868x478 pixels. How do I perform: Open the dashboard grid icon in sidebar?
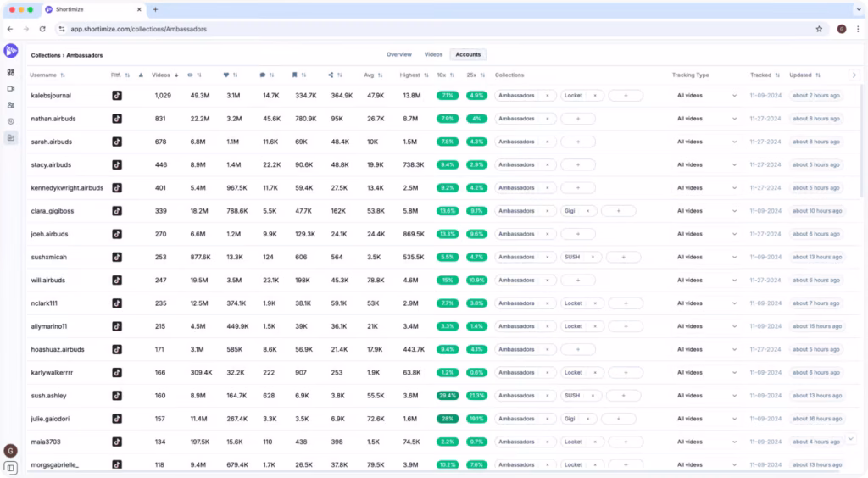pyautogui.click(x=11, y=73)
